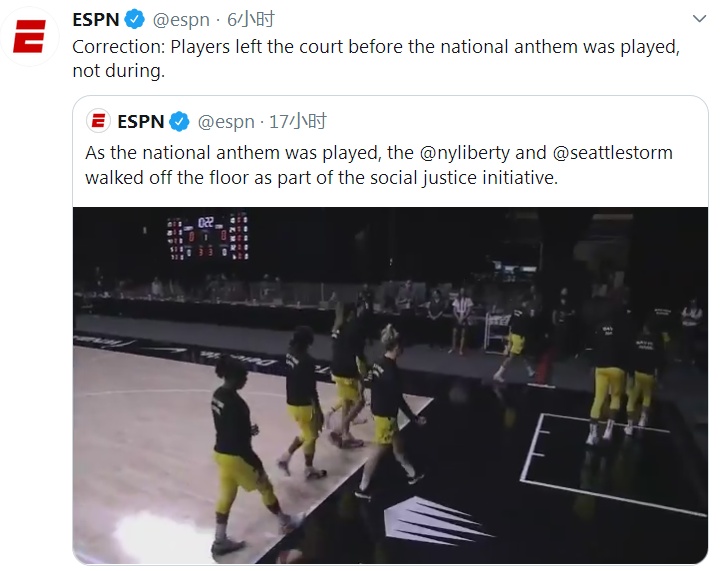Visit the @seattlestorm mention
The width and height of the screenshot is (721, 571).
click(x=612, y=153)
